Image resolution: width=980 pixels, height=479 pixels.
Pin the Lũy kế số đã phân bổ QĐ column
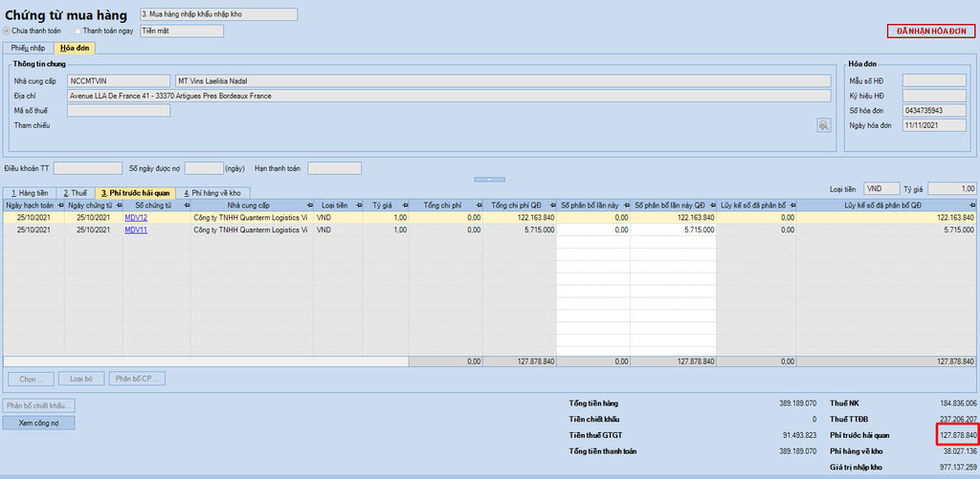pyautogui.click(x=970, y=206)
